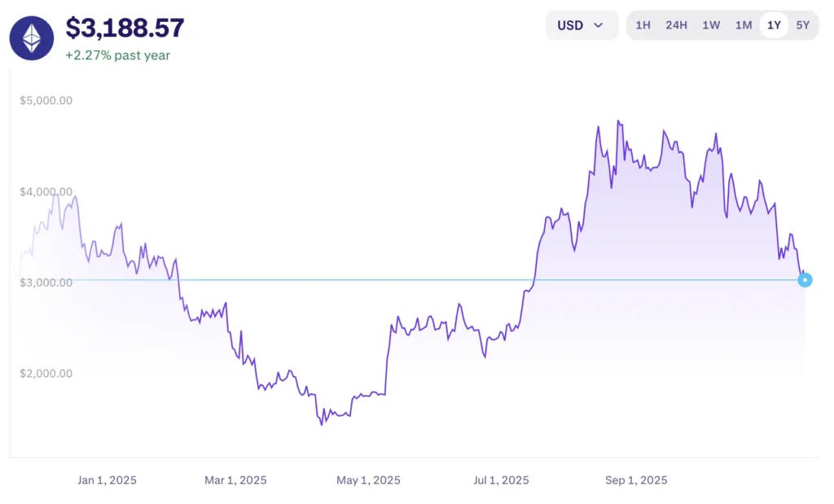Click the blue price marker dot on the chart
The image size is (834, 504).
805,279
